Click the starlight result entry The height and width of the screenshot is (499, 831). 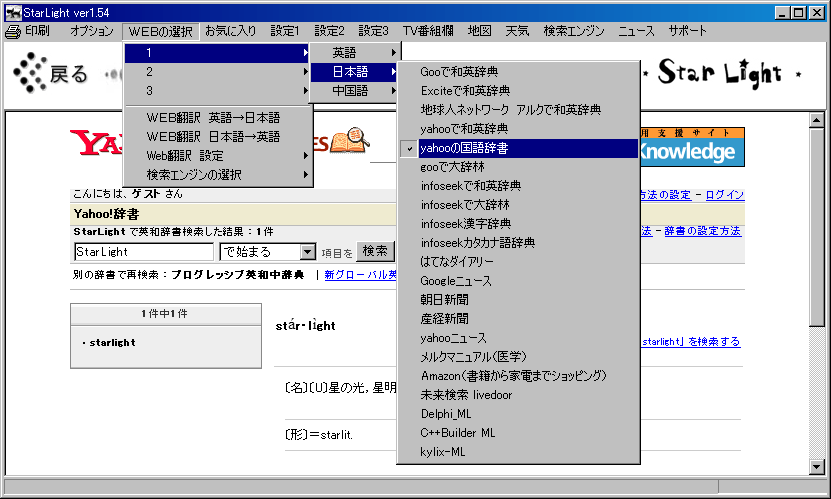112,343
